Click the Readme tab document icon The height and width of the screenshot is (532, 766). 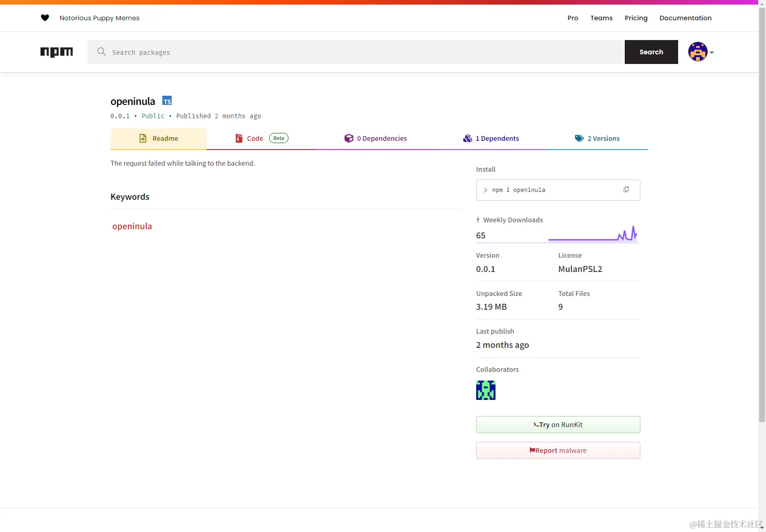tap(143, 139)
